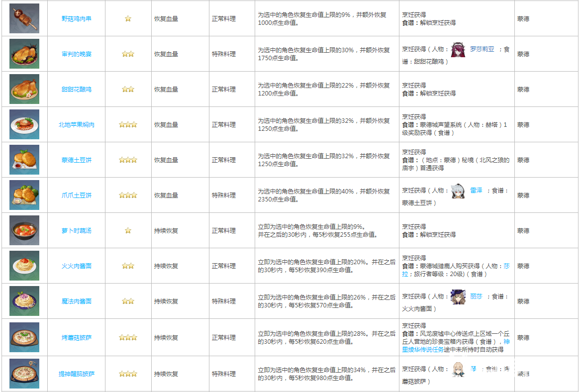The image size is (580, 392).
Task: Open the 雷泽 character name link
Action: (476, 191)
